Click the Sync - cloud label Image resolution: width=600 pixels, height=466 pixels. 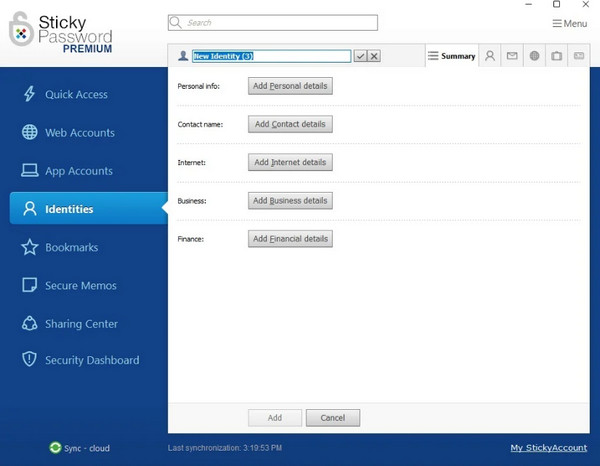(87, 448)
